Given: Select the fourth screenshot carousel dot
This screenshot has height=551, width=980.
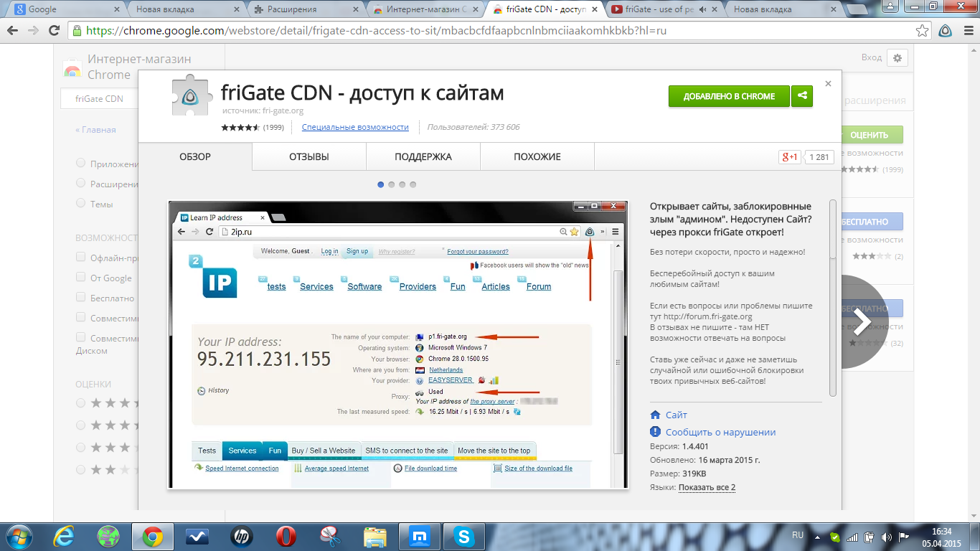Looking at the screenshot, I should 413,184.
